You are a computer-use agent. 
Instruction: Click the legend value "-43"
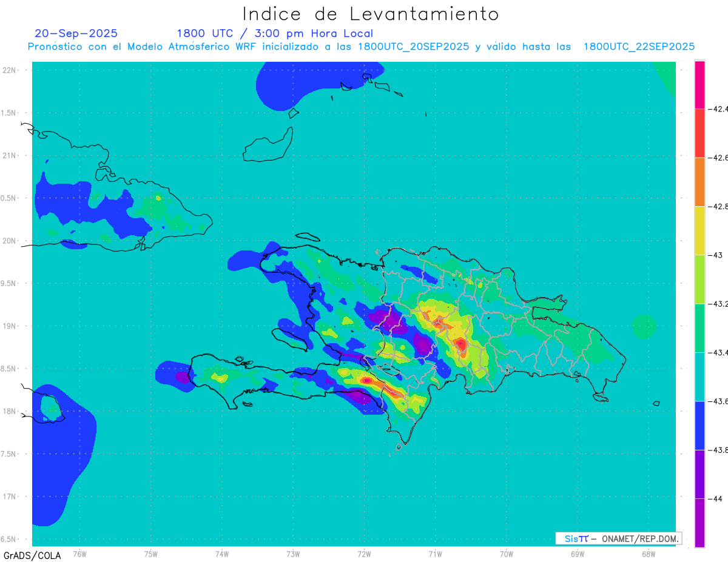pyautogui.click(x=715, y=255)
